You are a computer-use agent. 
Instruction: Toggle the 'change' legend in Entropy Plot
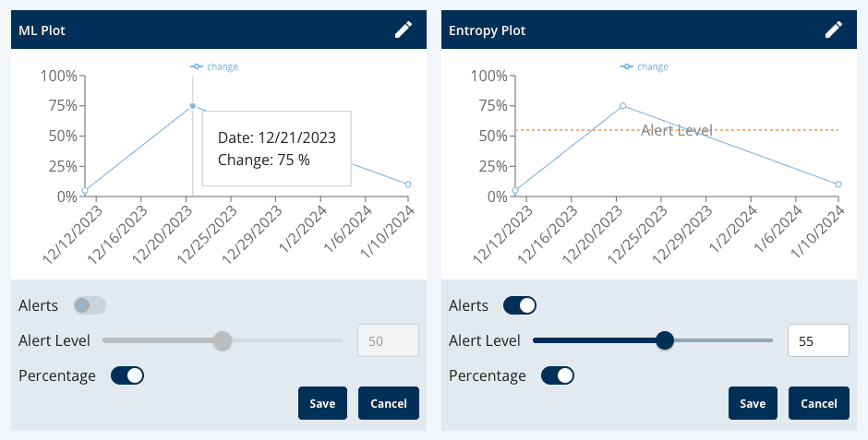coord(645,67)
